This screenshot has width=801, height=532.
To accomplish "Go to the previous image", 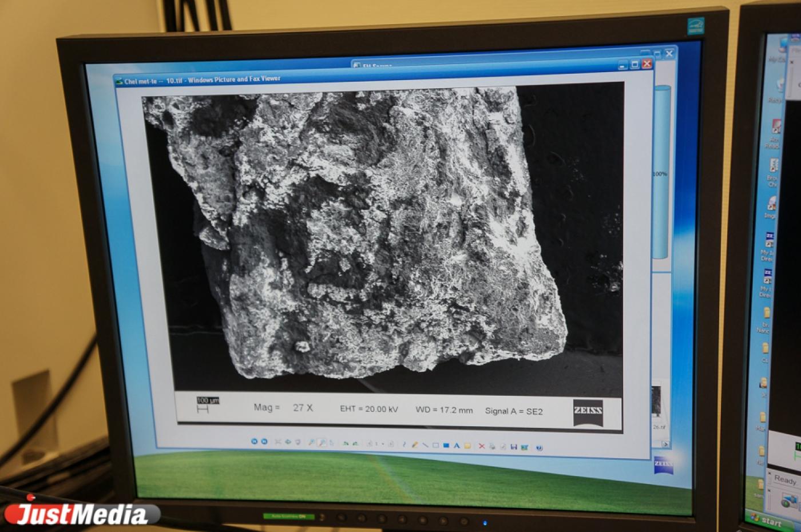I will [x=254, y=441].
